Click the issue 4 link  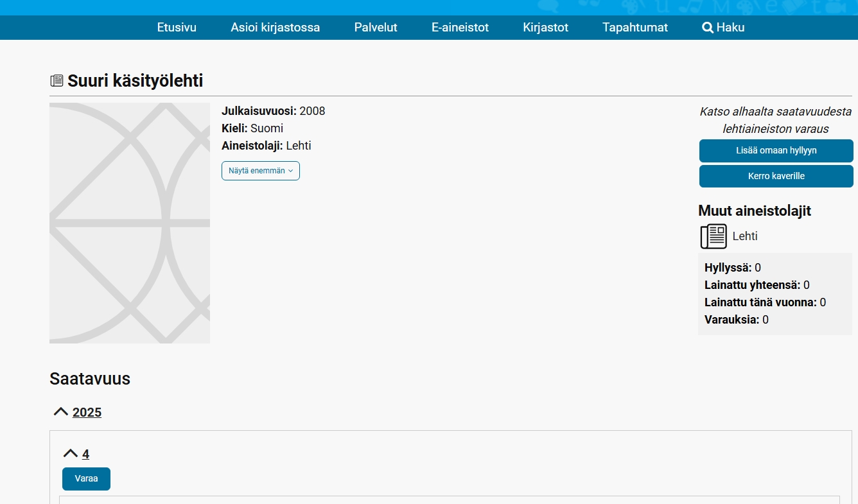85,454
